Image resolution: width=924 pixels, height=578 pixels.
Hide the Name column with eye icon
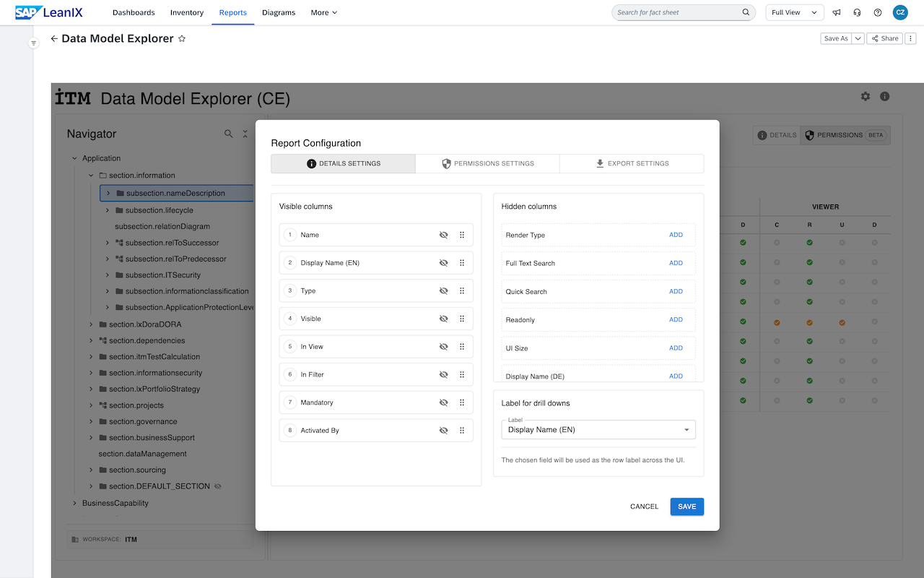(444, 235)
